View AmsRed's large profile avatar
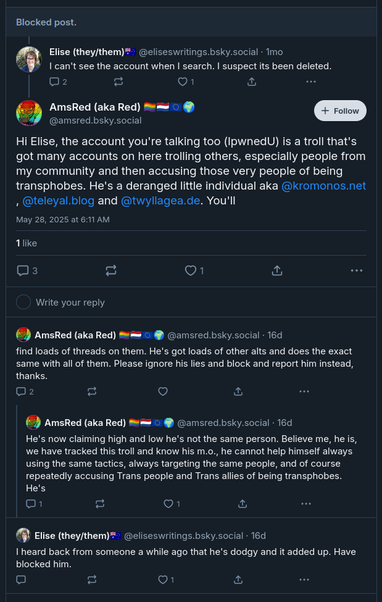 (x=29, y=113)
